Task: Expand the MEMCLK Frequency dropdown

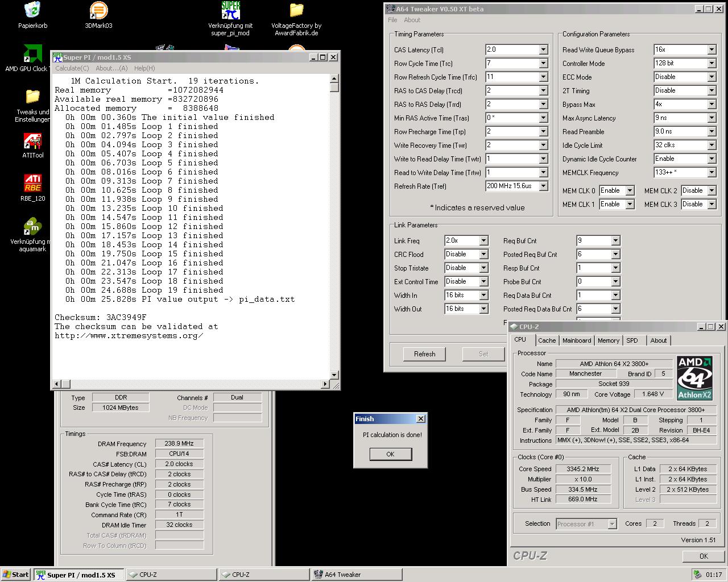Action: tap(712, 173)
